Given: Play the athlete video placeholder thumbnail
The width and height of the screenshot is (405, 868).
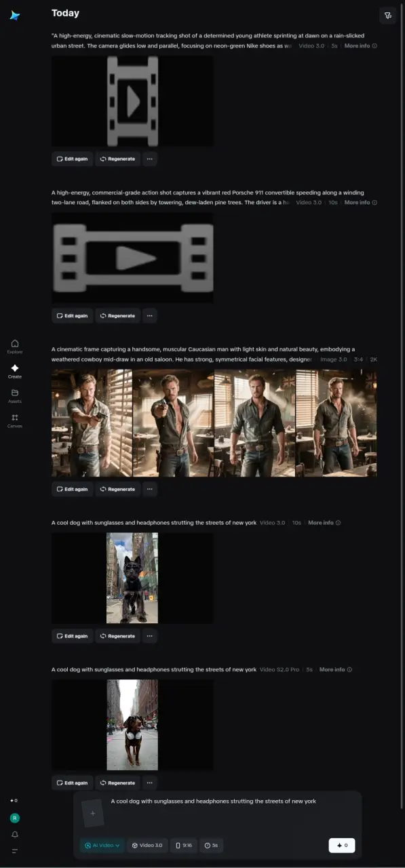Looking at the screenshot, I should pos(132,101).
